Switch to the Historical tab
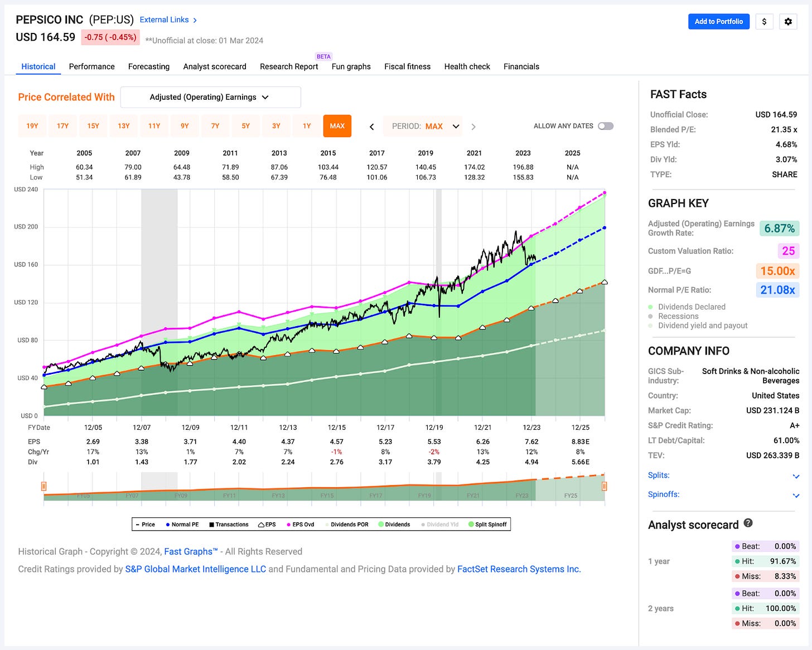The width and height of the screenshot is (812, 650). [x=38, y=66]
